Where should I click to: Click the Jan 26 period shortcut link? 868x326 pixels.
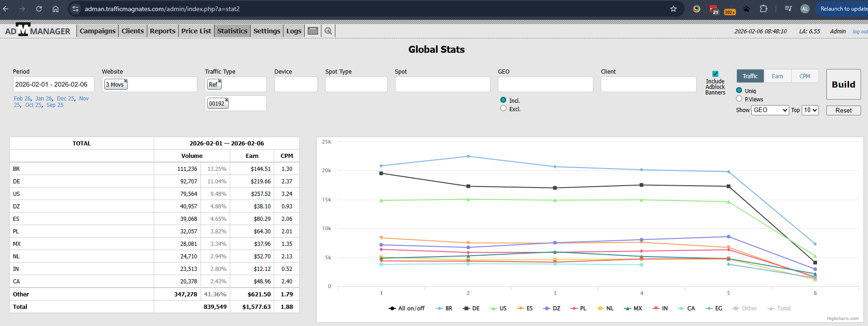(44, 99)
